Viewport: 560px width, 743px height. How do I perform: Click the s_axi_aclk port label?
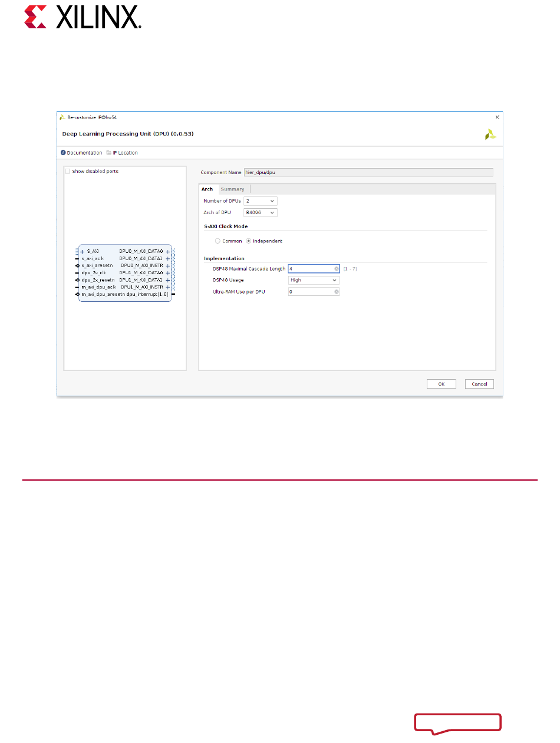point(93,258)
